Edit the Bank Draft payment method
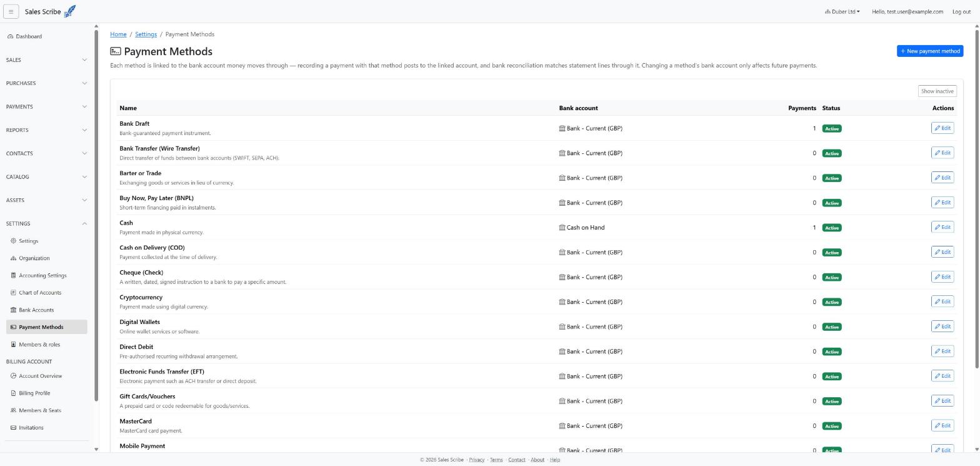Viewport: 980px width, 466px height. (942, 128)
